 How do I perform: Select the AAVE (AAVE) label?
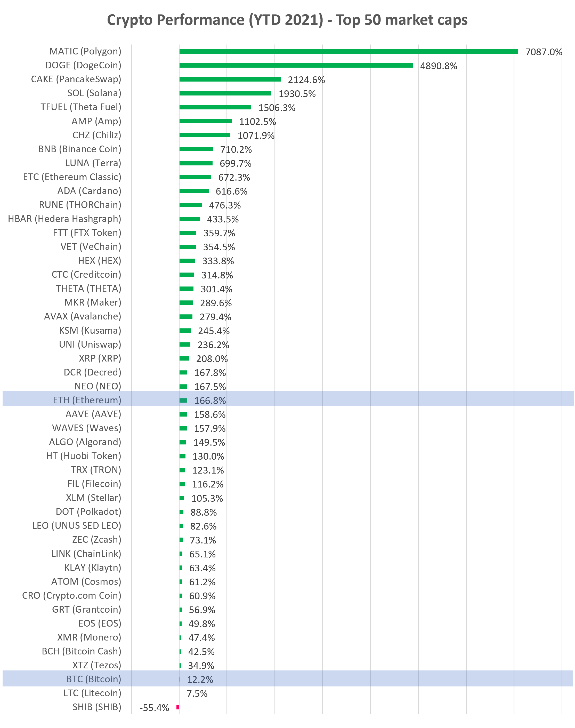point(93,414)
